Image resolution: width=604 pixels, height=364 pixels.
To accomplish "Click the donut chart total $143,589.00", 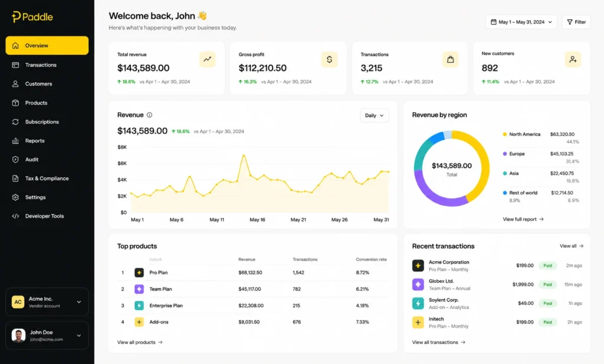I will click(x=451, y=166).
